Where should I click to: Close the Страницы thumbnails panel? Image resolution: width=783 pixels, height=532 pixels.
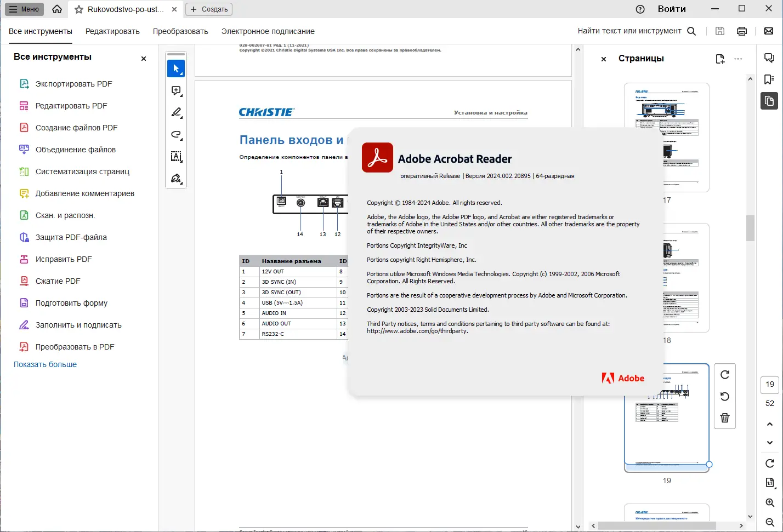pyautogui.click(x=604, y=59)
